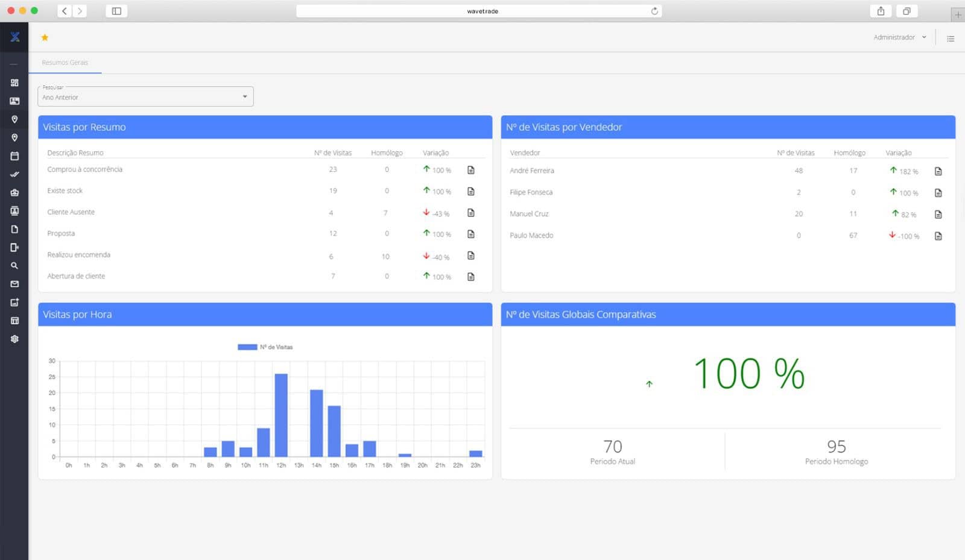Toggle the browser sidebar button
The height and width of the screenshot is (560, 965).
[x=116, y=11]
